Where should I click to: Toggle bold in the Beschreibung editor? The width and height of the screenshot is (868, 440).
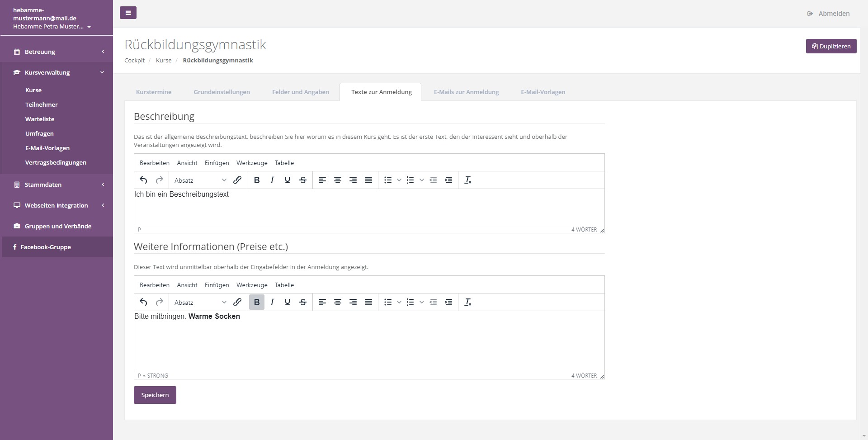[x=257, y=180]
